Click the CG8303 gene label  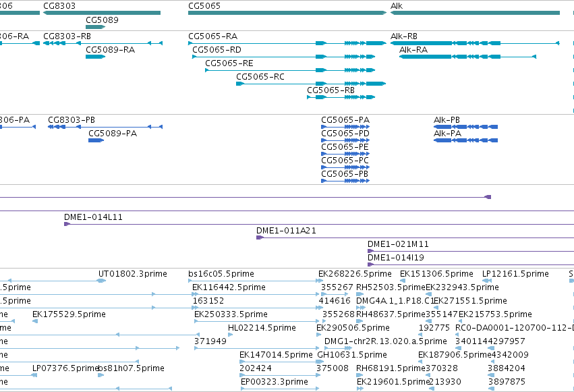tap(59, 6)
